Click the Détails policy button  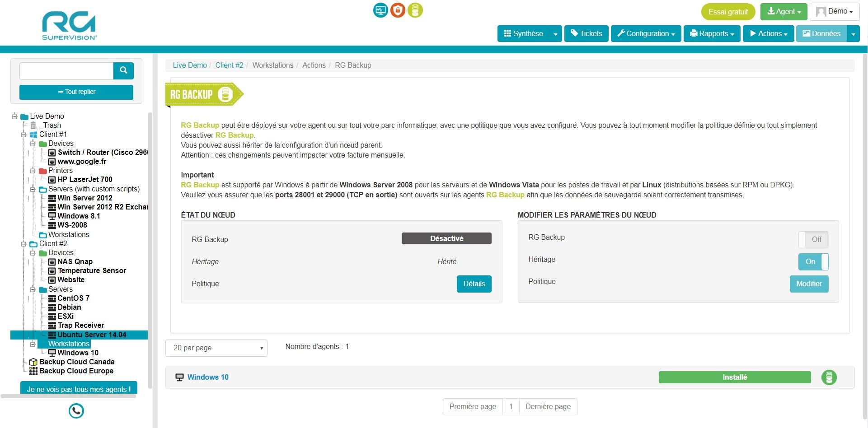[x=474, y=284]
